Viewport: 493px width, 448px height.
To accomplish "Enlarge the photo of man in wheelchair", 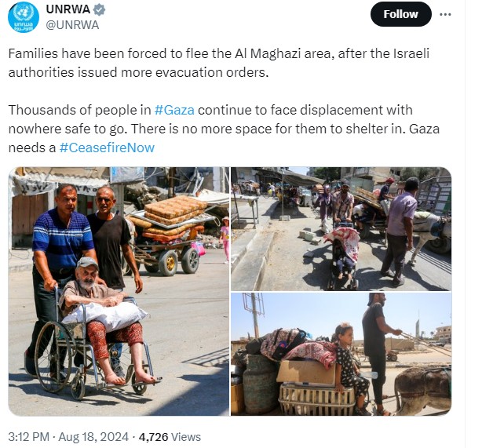I will pyautogui.click(x=119, y=291).
